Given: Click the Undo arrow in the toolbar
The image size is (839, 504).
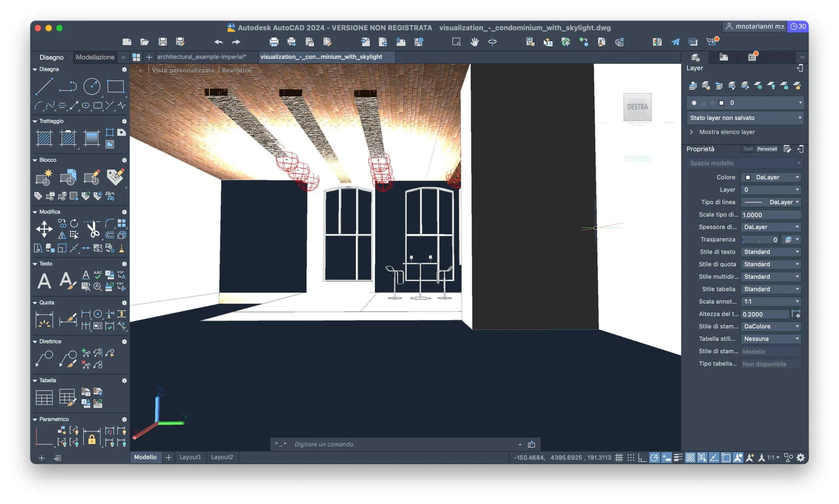Looking at the screenshot, I should [219, 42].
